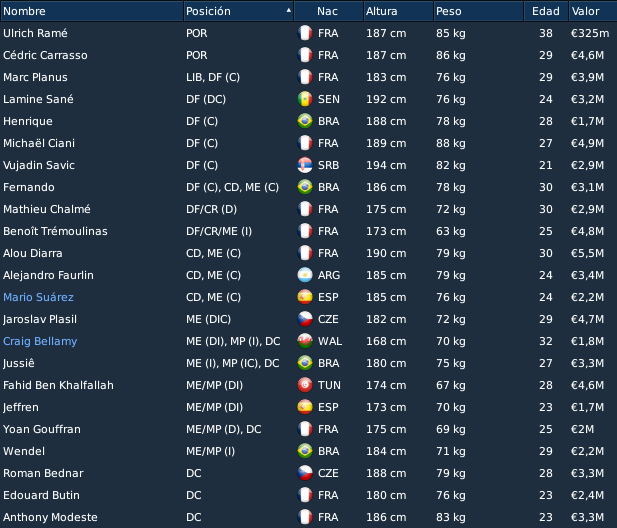The width and height of the screenshot is (617, 528).
Task: Click Serbia flag icon for Vujadin Savic
Action: click(305, 165)
